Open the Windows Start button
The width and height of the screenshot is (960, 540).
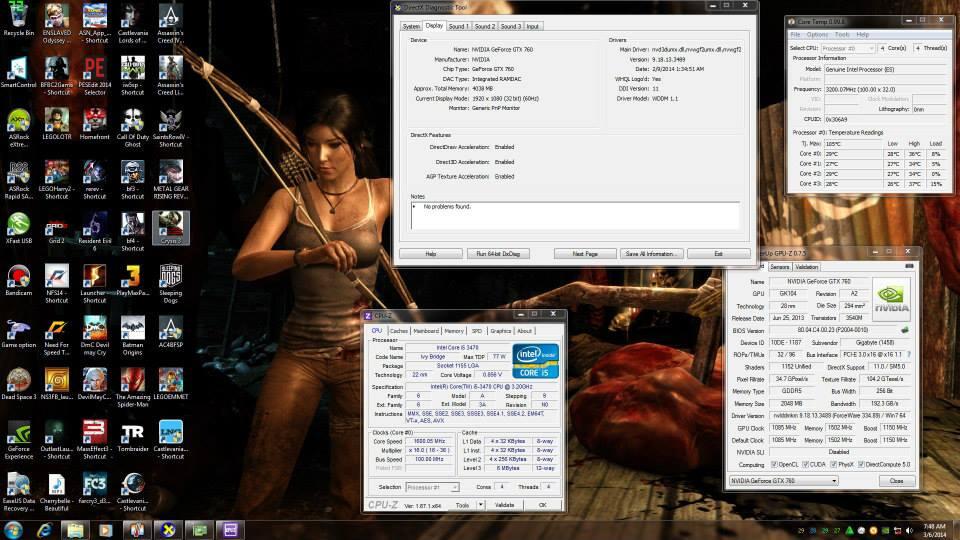pyautogui.click(x=13, y=530)
